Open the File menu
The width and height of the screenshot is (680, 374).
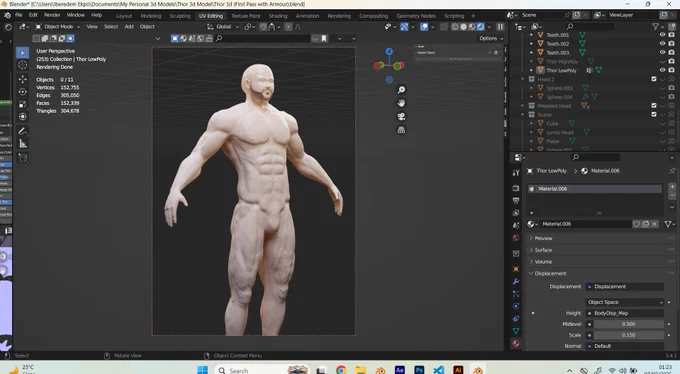pyautogui.click(x=19, y=15)
